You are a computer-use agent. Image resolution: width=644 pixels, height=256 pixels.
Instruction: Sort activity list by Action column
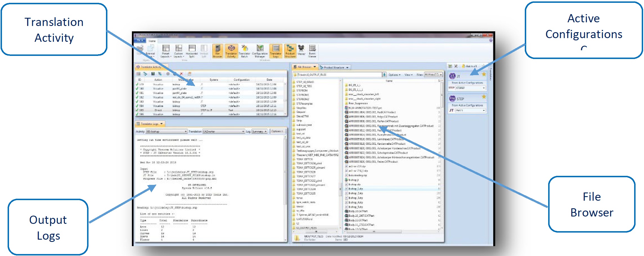coord(158,80)
